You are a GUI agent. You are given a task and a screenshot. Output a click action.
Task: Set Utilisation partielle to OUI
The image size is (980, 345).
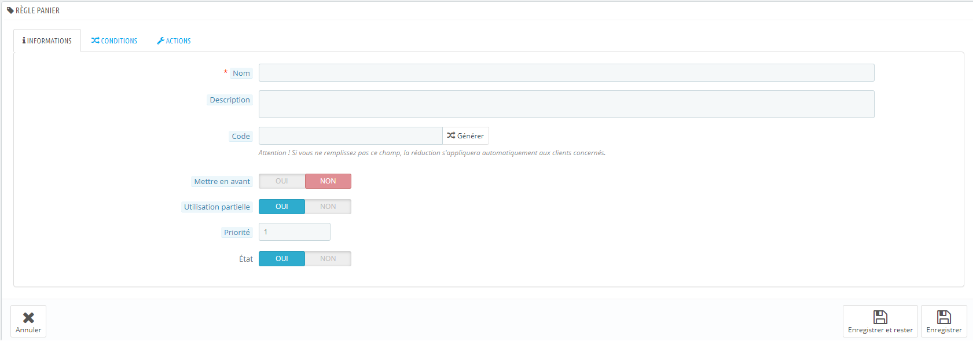[282, 207]
